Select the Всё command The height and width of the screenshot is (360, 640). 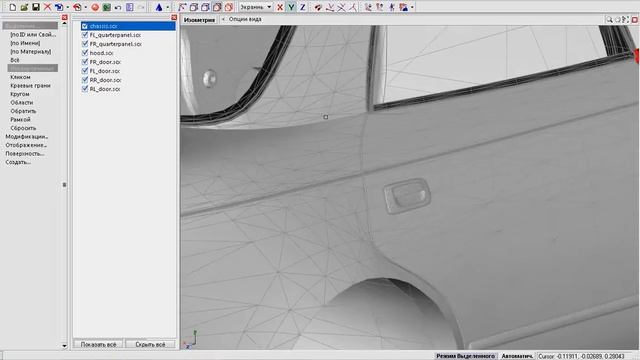(x=15, y=60)
